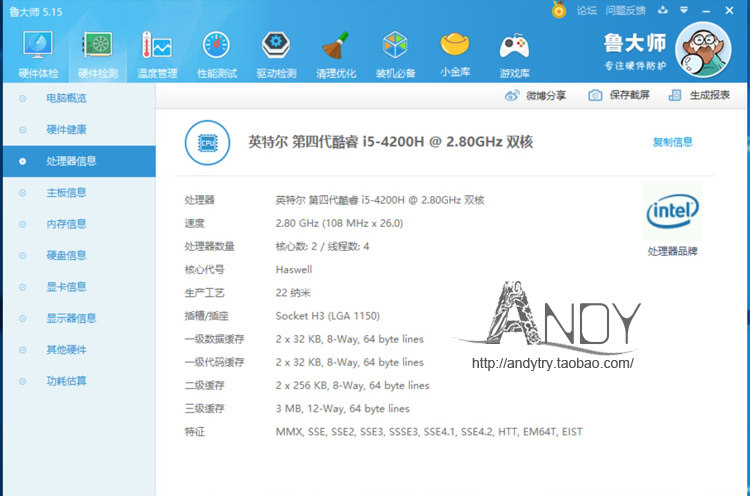Launch 性能测试 performance test icon
Image resolution: width=750 pixels, height=496 pixels.
pyautogui.click(x=217, y=45)
